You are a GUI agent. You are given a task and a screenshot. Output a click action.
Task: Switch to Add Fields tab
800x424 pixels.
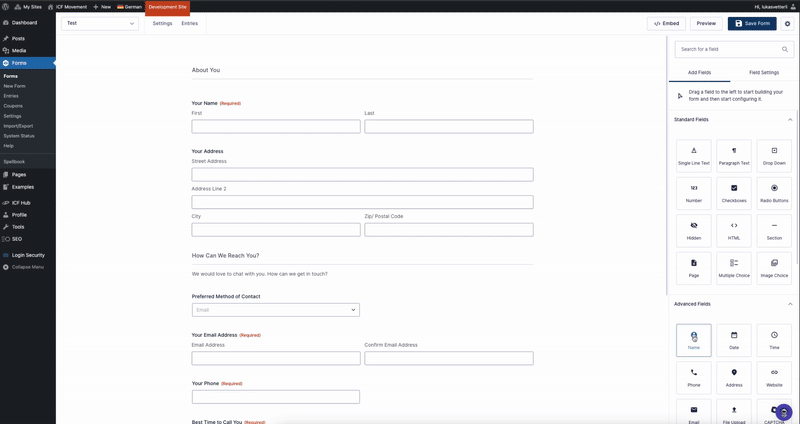[x=699, y=72]
